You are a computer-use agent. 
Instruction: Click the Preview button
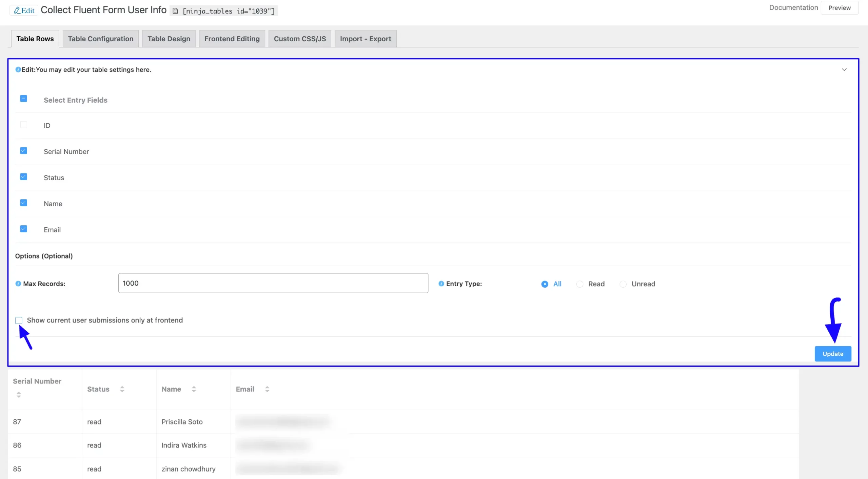pos(840,8)
